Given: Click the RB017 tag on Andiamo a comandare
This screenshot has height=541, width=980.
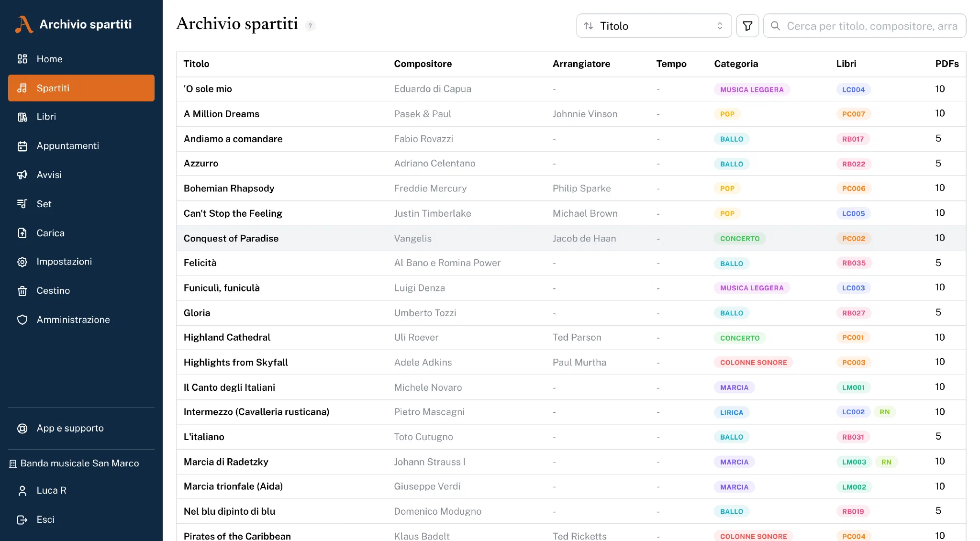Looking at the screenshot, I should click(853, 139).
